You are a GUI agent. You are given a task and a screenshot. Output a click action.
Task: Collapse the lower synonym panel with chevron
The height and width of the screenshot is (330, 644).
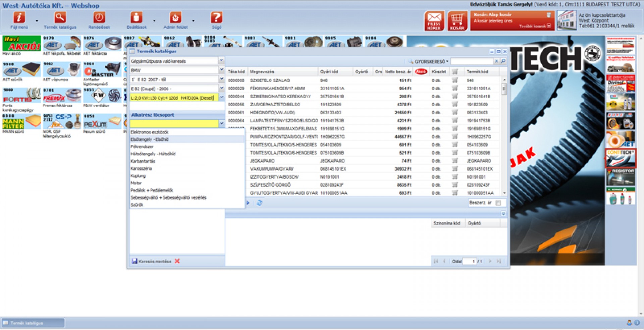coord(503,213)
